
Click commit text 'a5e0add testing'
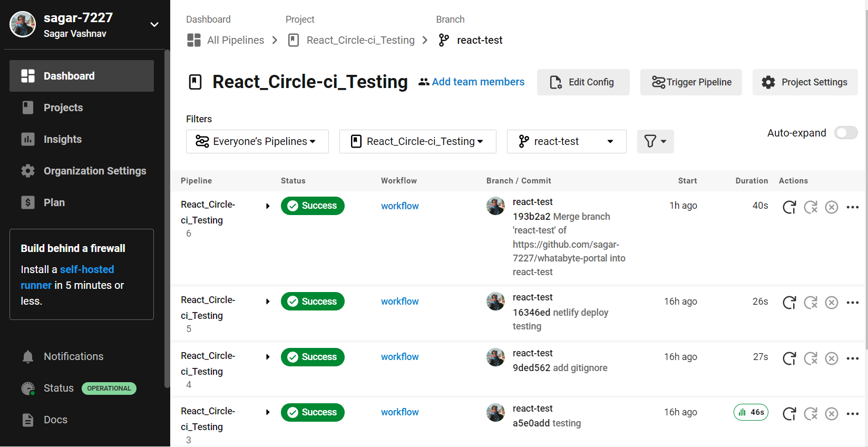click(547, 423)
